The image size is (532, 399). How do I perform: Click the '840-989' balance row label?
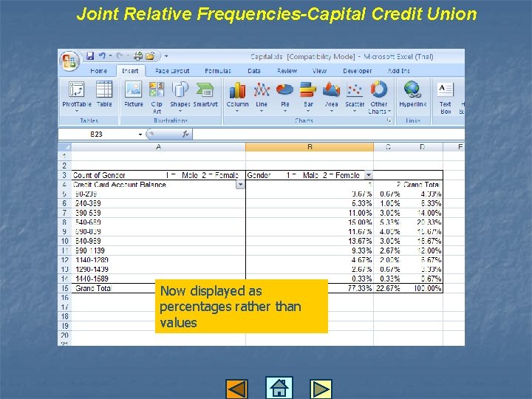tap(88, 241)
